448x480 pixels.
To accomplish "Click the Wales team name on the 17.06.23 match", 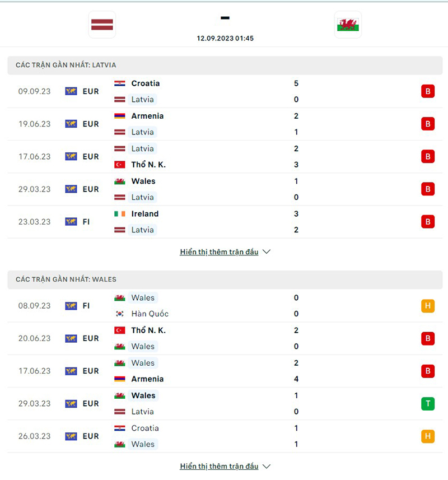I will click(143, 363).
